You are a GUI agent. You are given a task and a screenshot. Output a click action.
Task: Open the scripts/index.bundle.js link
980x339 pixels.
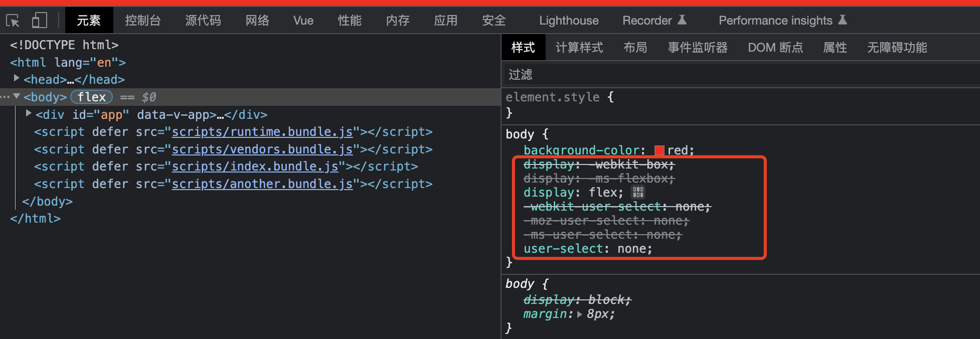[x=255, y=166]
